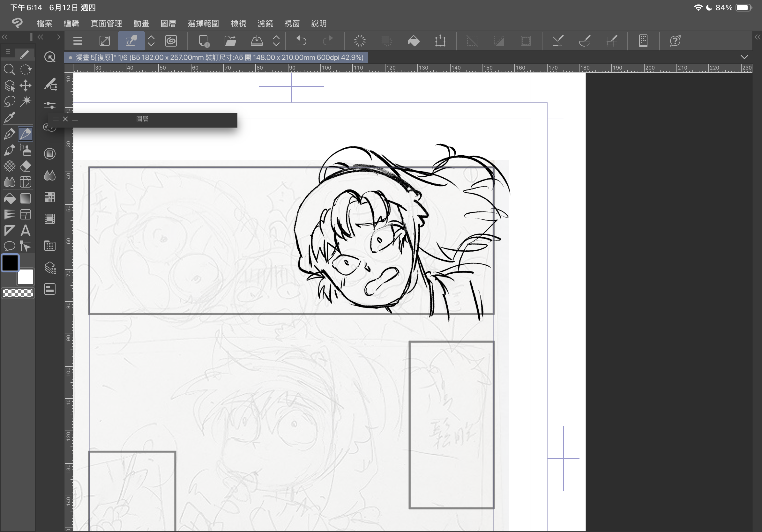762x532 pixels.
Task: Select the Liquify mesh tool
Action: (26, 182)
